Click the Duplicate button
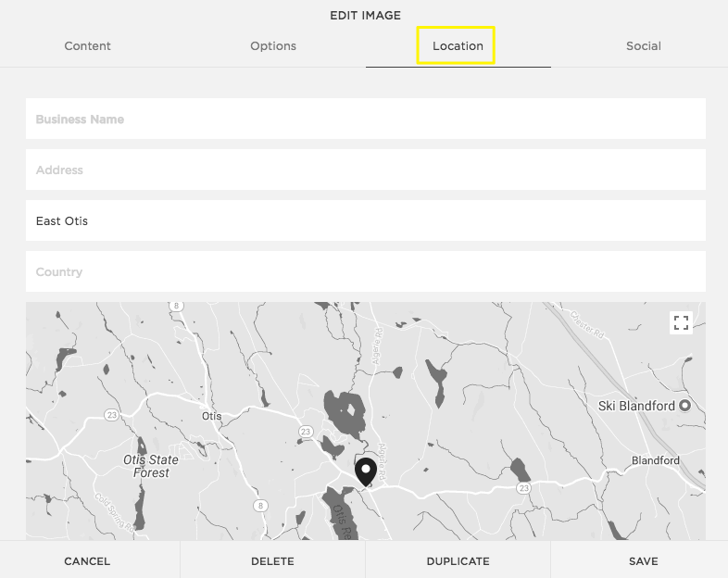This screenshot has height=578, width=728. click(x=458, y=561)
